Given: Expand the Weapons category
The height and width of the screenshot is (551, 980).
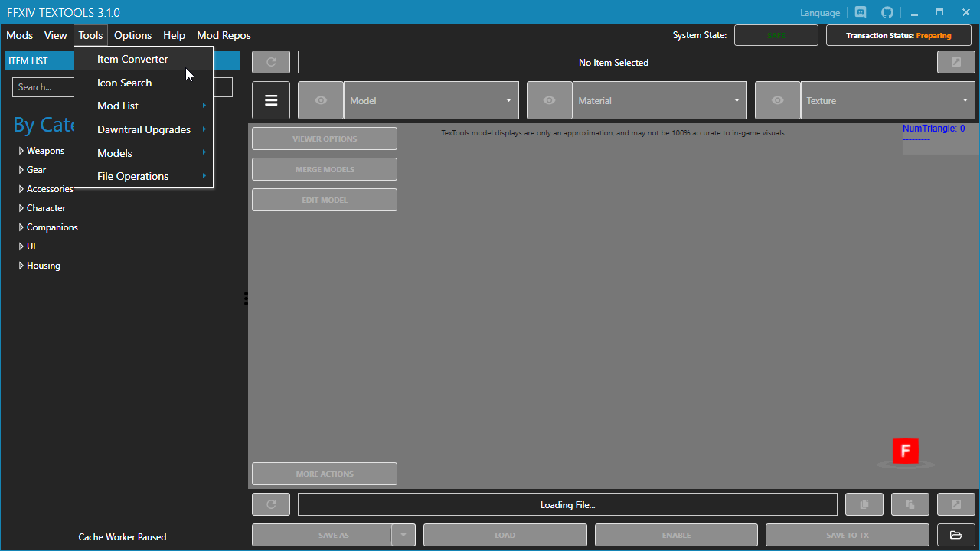Looking at the screenshot, I should pyautogui.click(x=21, y=151).
